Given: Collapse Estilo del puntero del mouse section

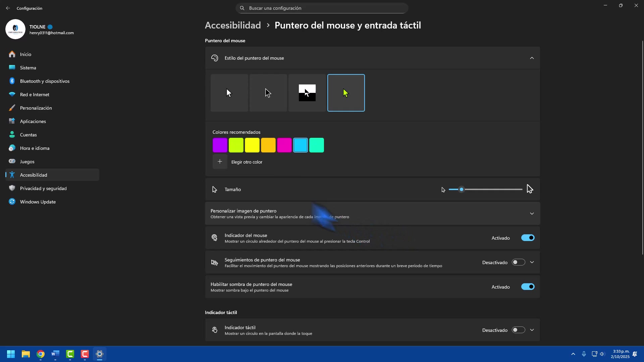Looking at the screenshot, I should tap(532, 58).
